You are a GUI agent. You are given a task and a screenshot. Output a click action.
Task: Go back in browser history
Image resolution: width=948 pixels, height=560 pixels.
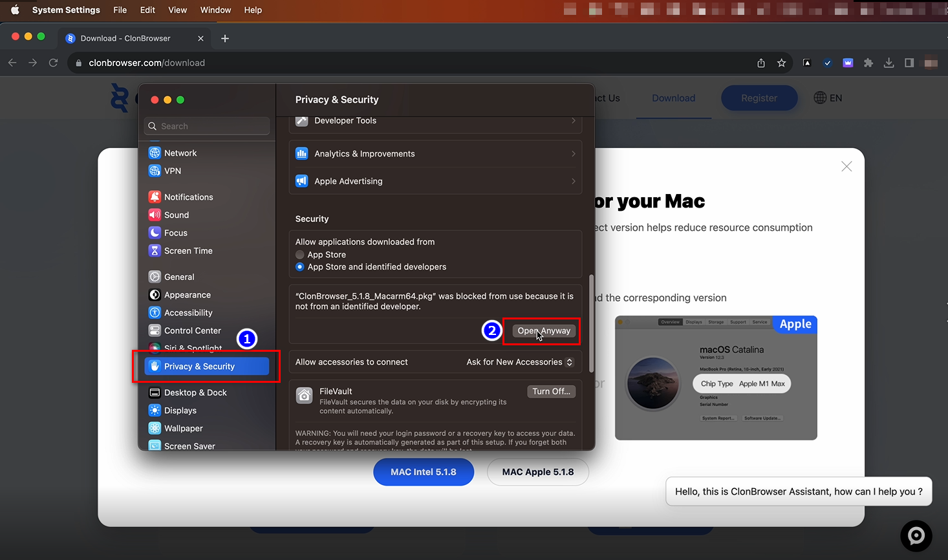(x=12, y=63)
